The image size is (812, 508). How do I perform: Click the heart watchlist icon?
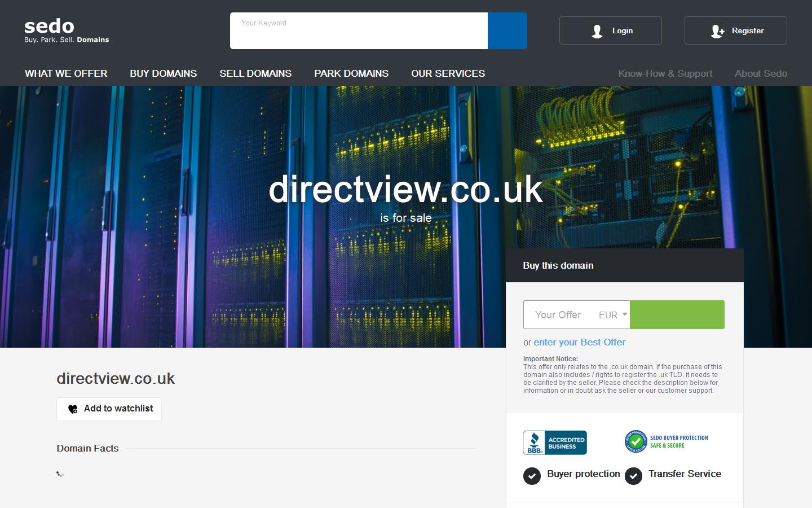click(73, 409)
